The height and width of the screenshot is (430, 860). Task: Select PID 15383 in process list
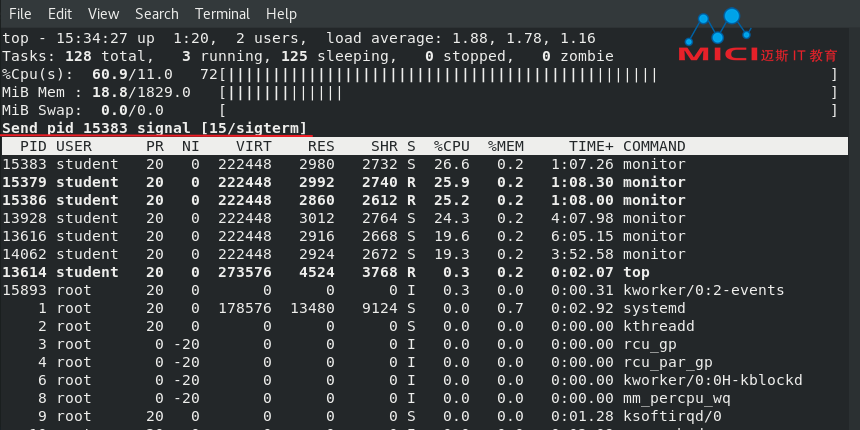[x=25, y=164]
